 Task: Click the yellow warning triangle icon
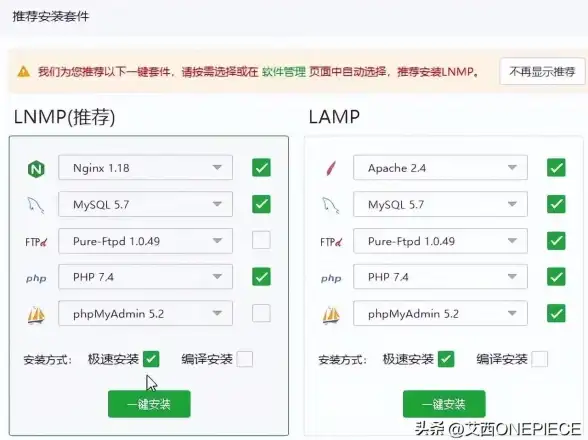click(24, 71)
